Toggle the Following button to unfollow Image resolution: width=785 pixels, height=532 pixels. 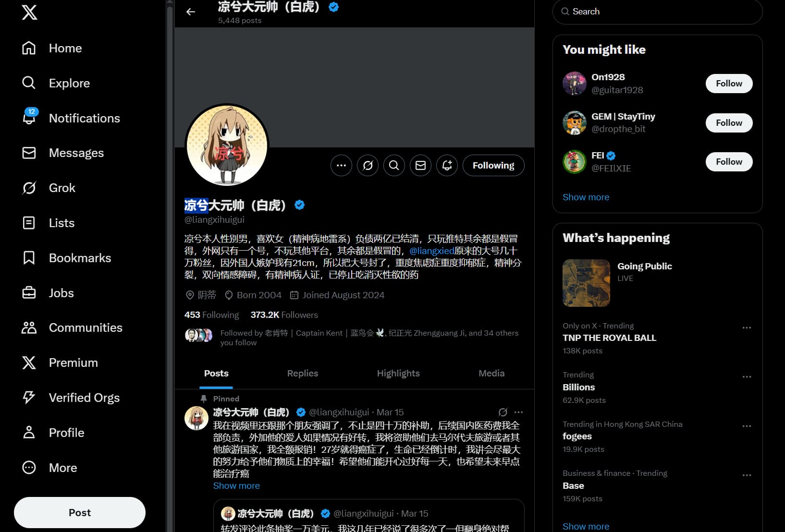tap(493, 165)
